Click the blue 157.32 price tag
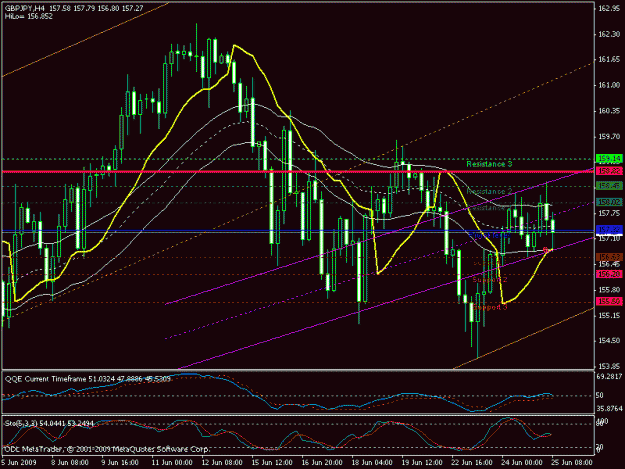 coord(609,230)
